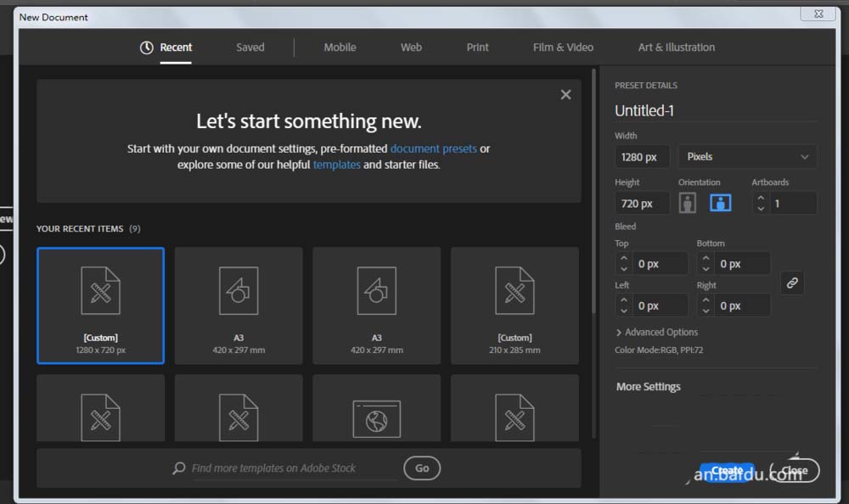Click the clock icon beside Recent

click(146, 48)
